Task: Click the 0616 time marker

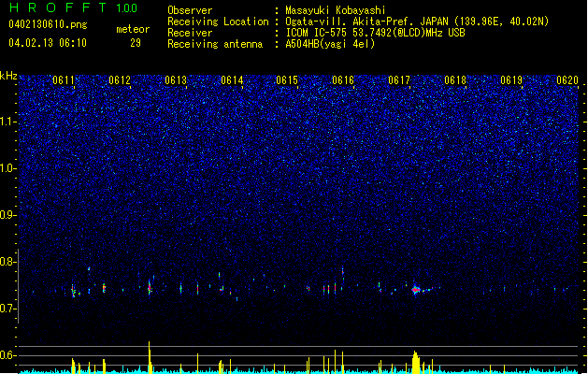Action: pos(343,80)
